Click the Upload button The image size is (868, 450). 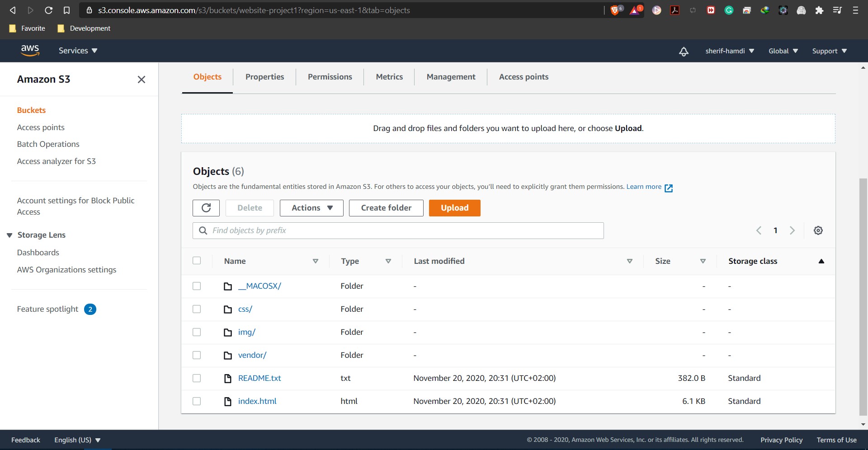point(454,208)
